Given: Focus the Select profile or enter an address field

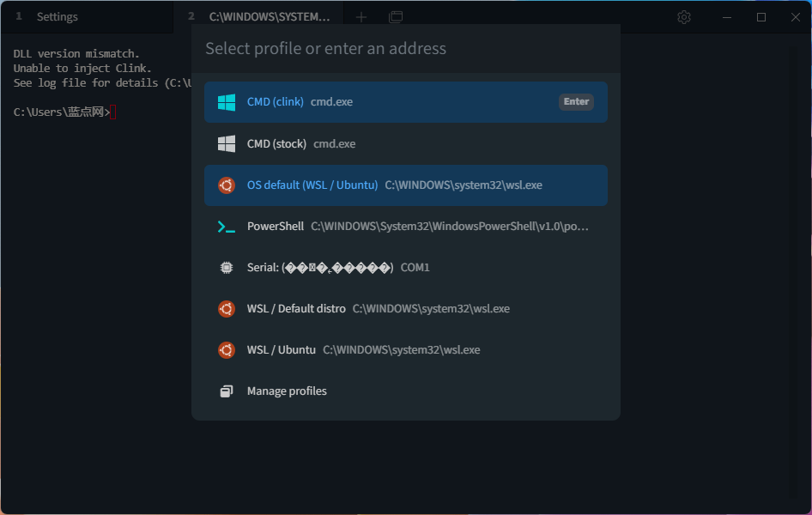Looking at the screenshot, I should tap(405, 49).
